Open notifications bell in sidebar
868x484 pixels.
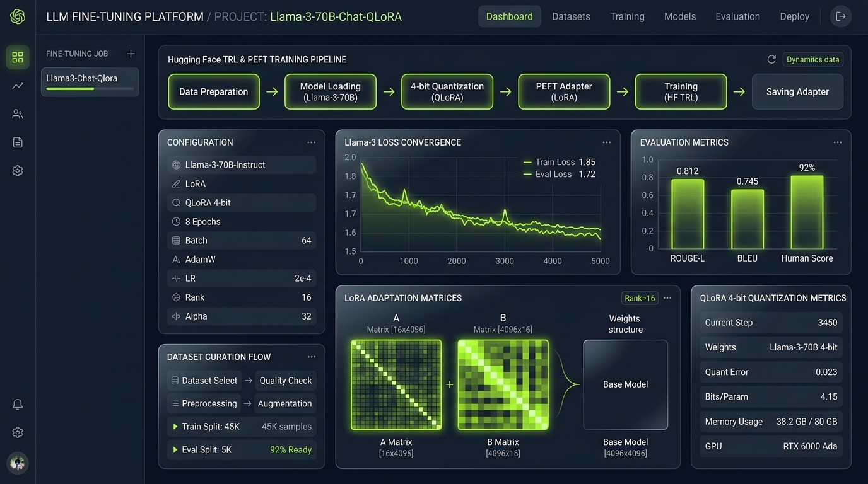coord(18,405)
